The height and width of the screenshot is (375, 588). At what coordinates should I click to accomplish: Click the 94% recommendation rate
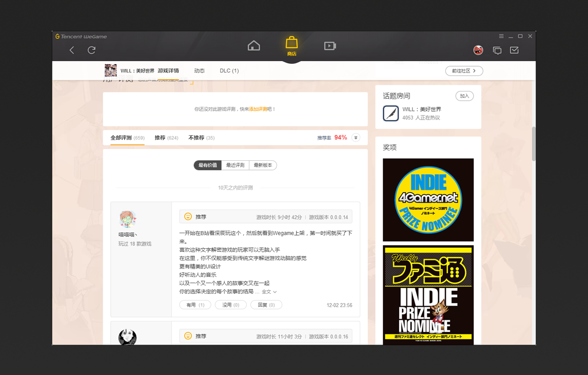coord(341,137)
